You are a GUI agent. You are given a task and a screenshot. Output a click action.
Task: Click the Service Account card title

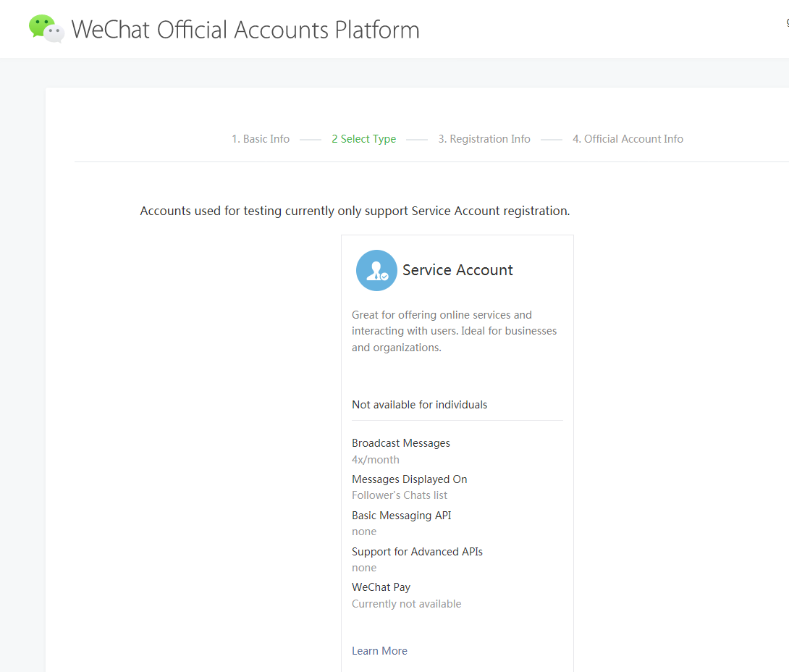[457, 270]
